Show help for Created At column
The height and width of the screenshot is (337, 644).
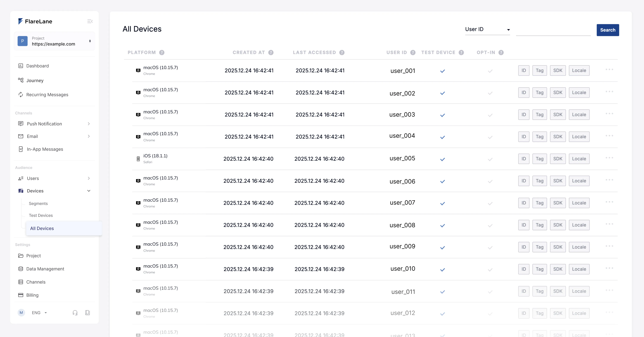coord(271,52)
